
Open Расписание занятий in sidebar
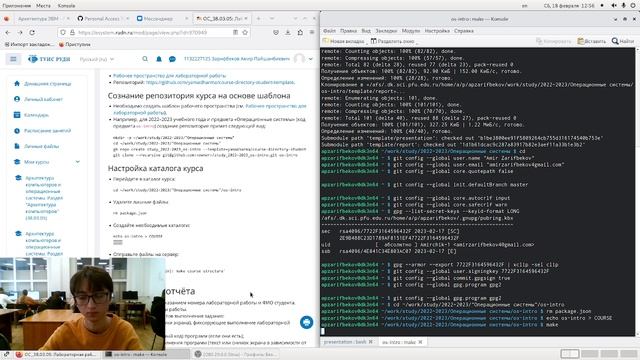(x=47, y=131)
